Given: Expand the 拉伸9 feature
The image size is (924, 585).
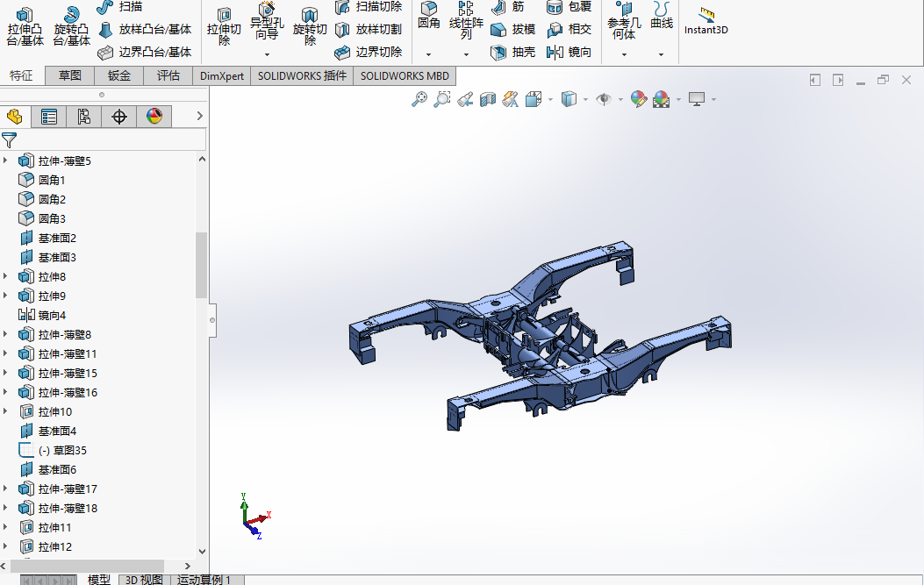Looking at the screenshot, I should point(5,296).
